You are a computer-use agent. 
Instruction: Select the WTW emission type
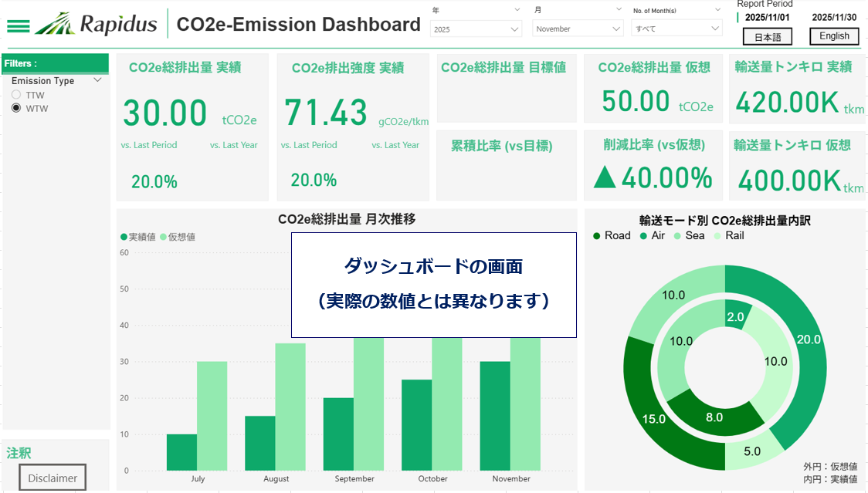pos(16,108)
